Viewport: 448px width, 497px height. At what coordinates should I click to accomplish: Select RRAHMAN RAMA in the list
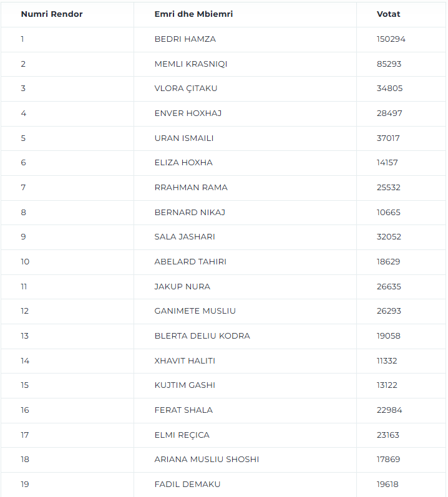191,188
